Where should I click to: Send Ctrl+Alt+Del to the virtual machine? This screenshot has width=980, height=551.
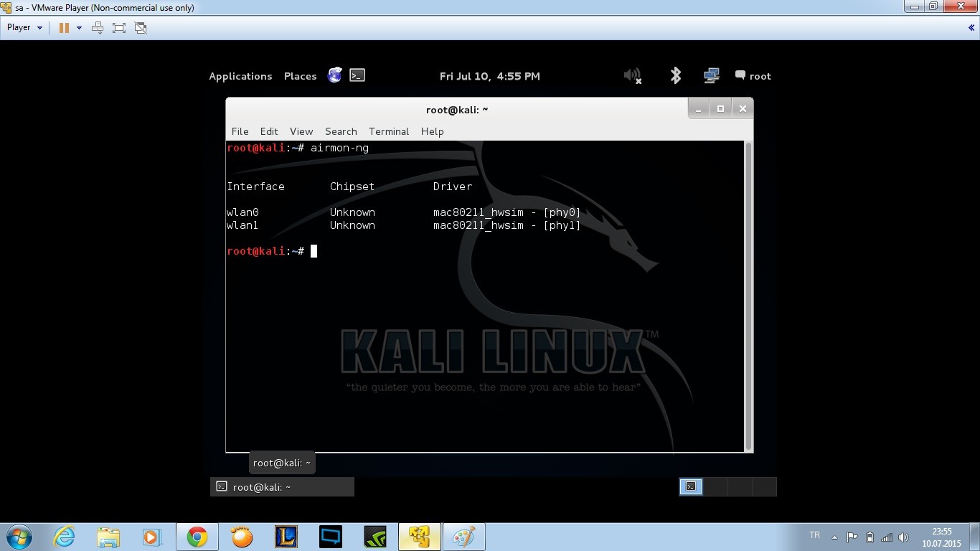coord(98,27)
